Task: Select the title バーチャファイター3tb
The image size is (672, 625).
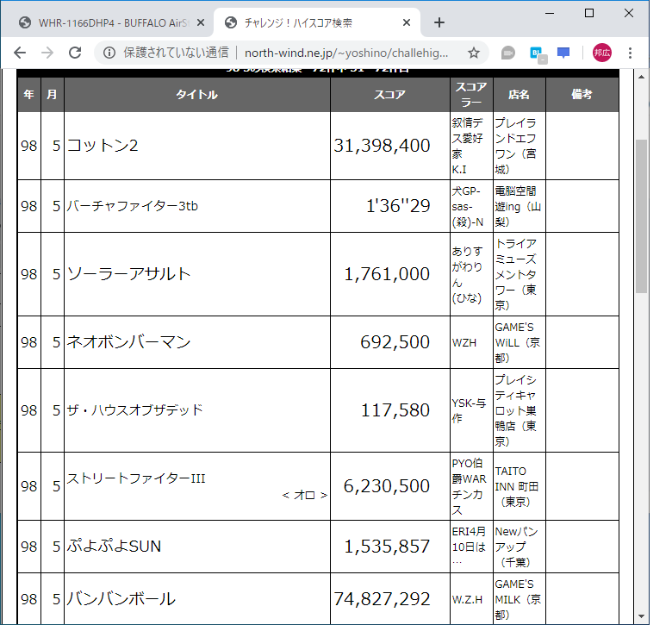Action: tap(133, 206)
